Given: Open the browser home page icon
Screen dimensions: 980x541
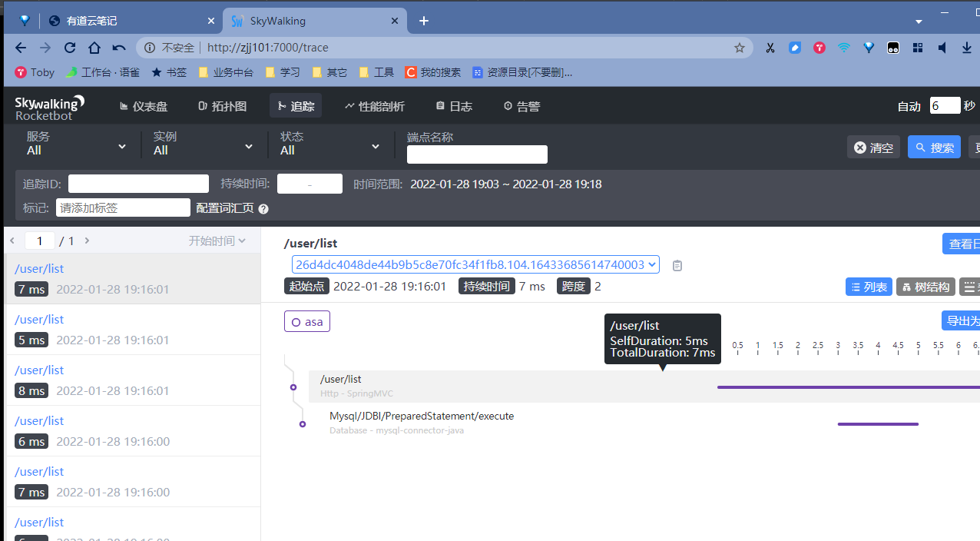Looking at the screenshot, I should pyautogui.click(x=94, y=48).
